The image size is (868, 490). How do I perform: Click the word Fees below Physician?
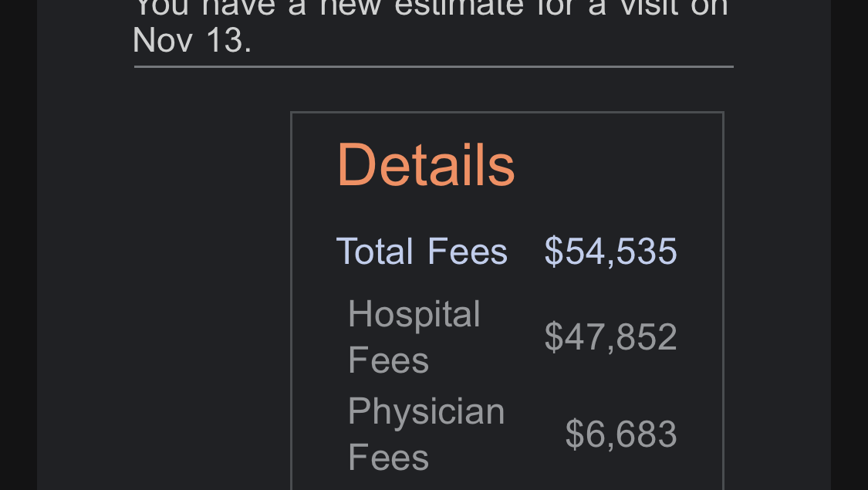coord(389,458)
